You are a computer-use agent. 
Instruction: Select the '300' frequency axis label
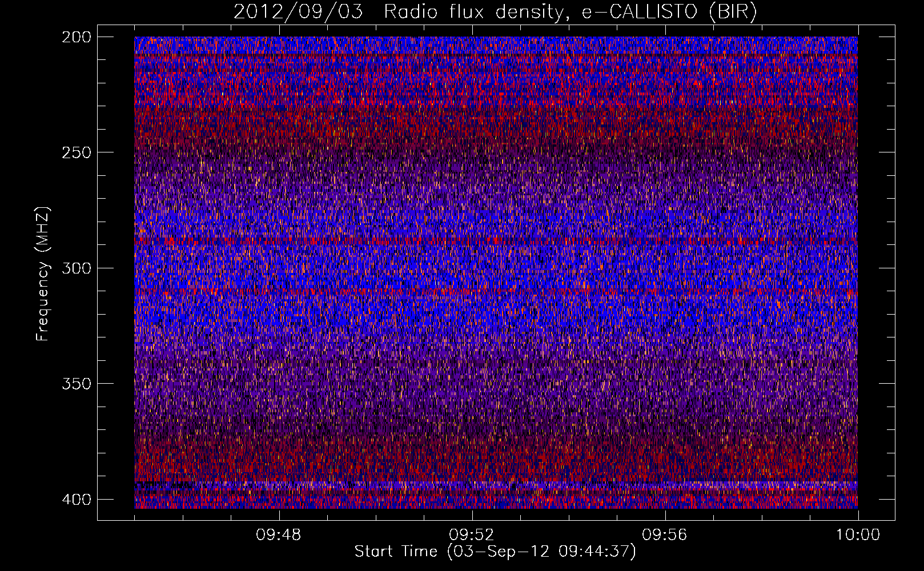click(x=76, y=268)
